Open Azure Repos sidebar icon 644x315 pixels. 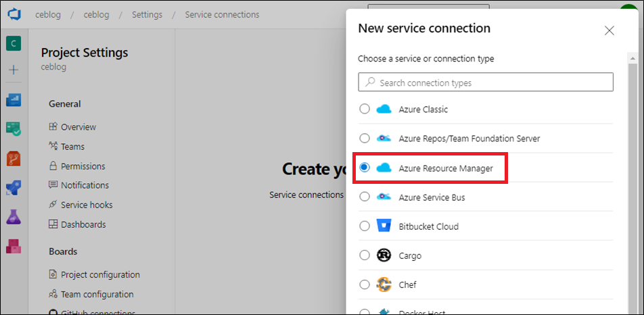tap(14, 158)
